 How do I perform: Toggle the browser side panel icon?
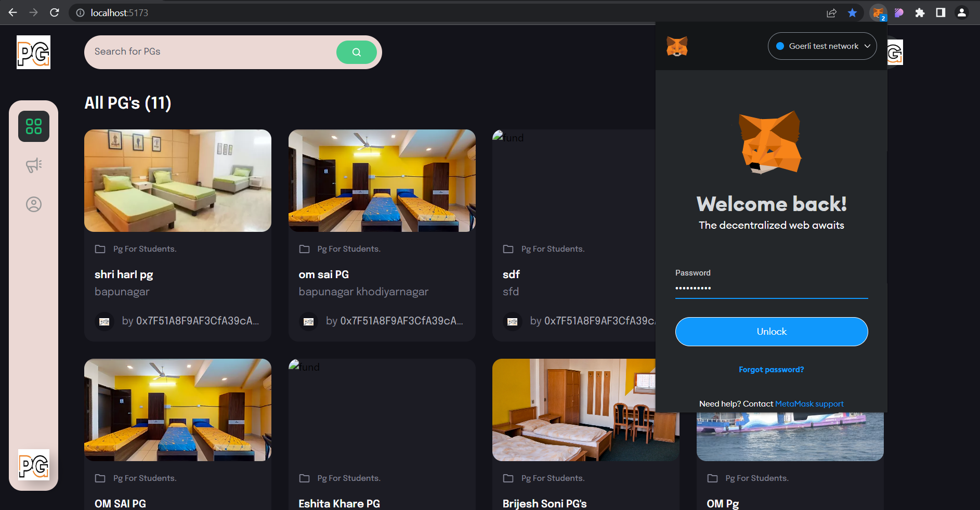pyautogui.click(x=941, y=12)
